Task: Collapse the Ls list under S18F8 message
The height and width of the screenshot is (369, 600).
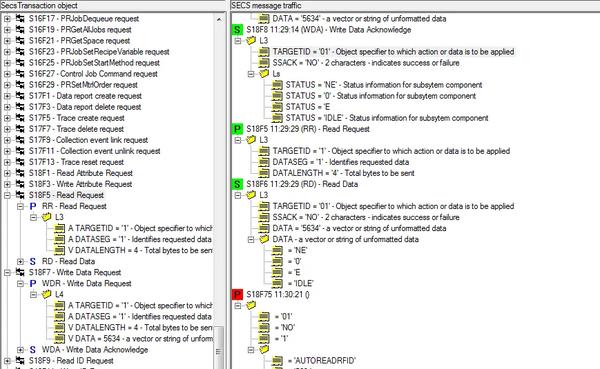Action: pyautogui.click(x=251, y=74)
